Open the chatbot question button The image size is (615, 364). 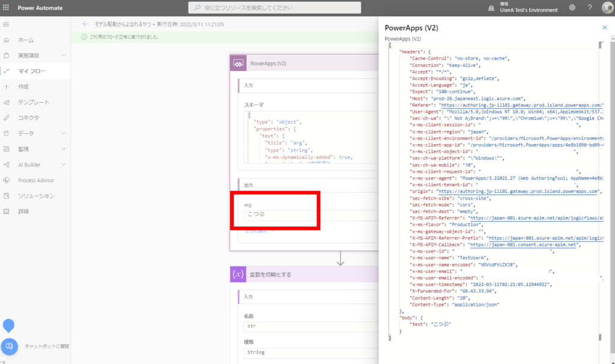coord(10,347)
